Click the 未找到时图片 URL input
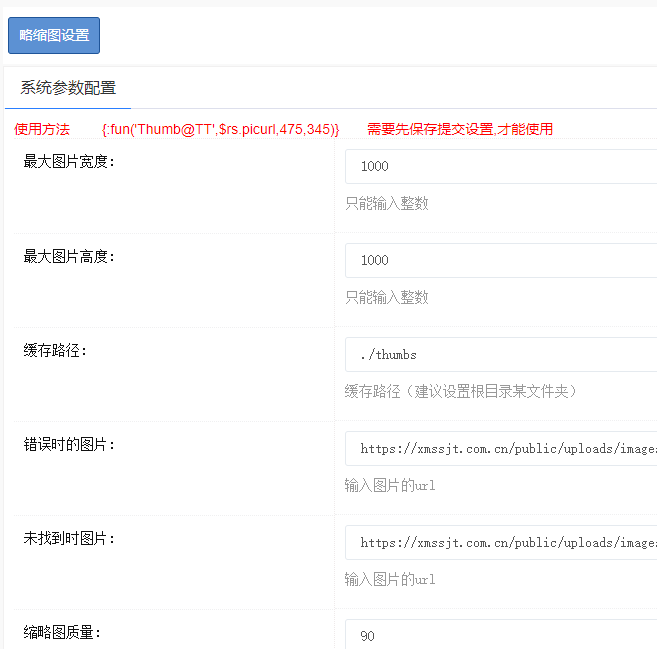657x649 pixels. point(500,542)
